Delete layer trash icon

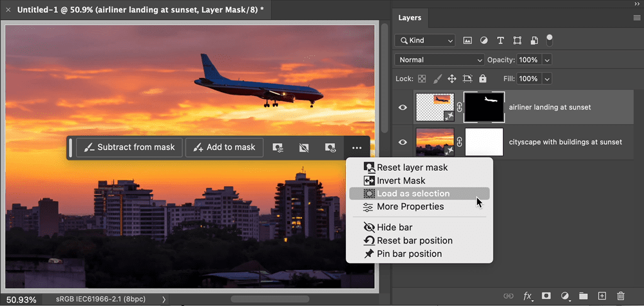621,295
